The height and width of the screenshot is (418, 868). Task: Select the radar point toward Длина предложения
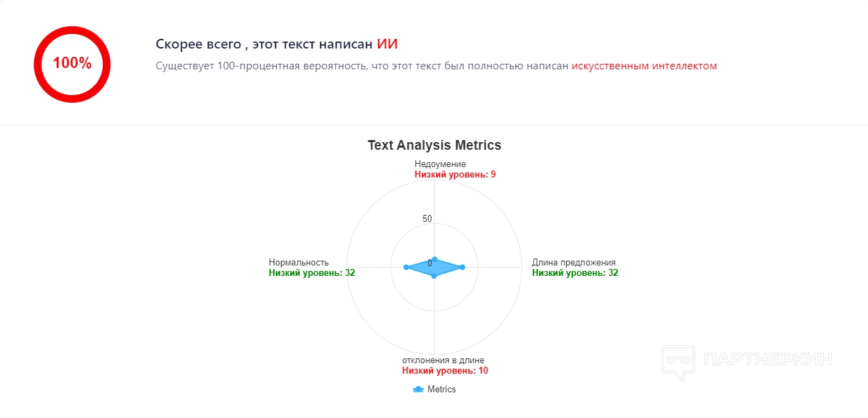[462, 267]
